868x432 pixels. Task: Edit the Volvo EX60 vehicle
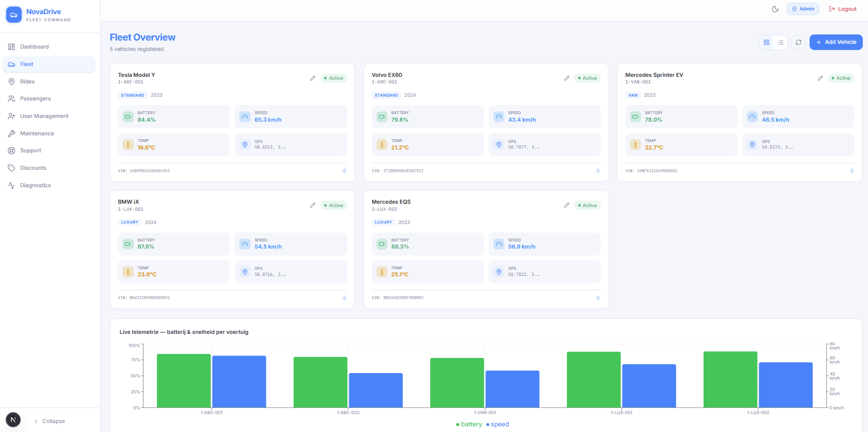tap(567, 78)
